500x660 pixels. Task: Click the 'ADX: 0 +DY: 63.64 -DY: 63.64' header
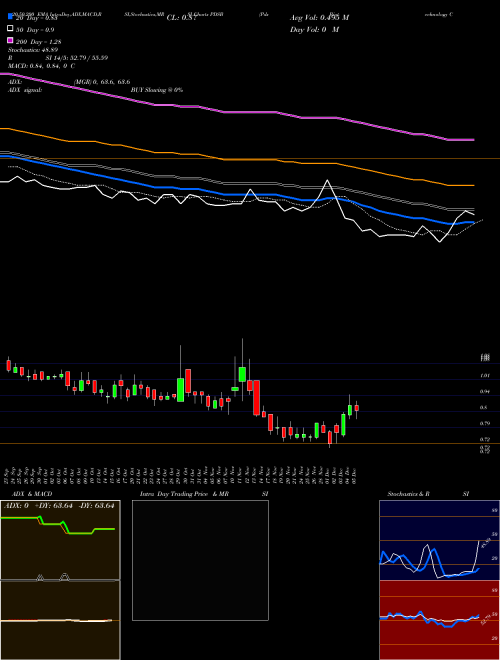point(59,506)
